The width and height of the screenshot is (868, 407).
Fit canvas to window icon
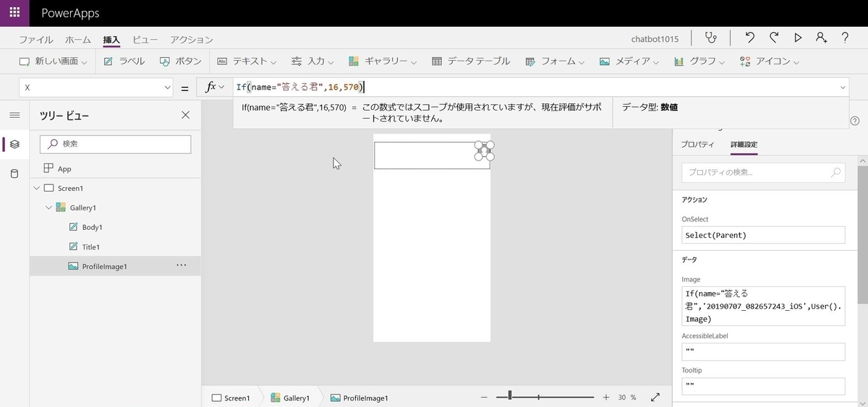[x=655, y=398]
